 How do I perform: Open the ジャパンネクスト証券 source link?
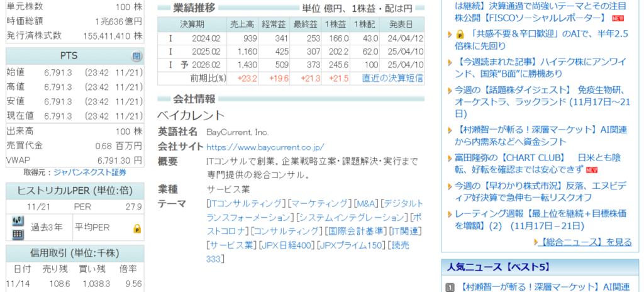[x=89, y=172]
